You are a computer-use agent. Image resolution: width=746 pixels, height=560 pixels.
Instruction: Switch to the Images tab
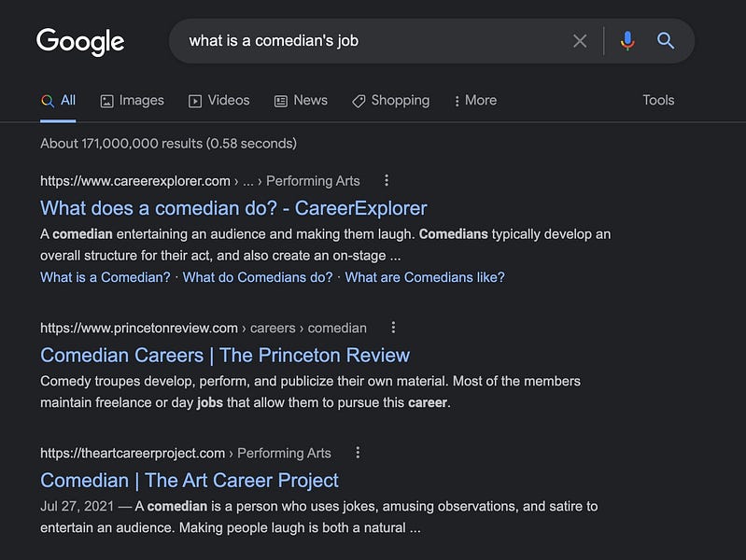tap(132, 101)
